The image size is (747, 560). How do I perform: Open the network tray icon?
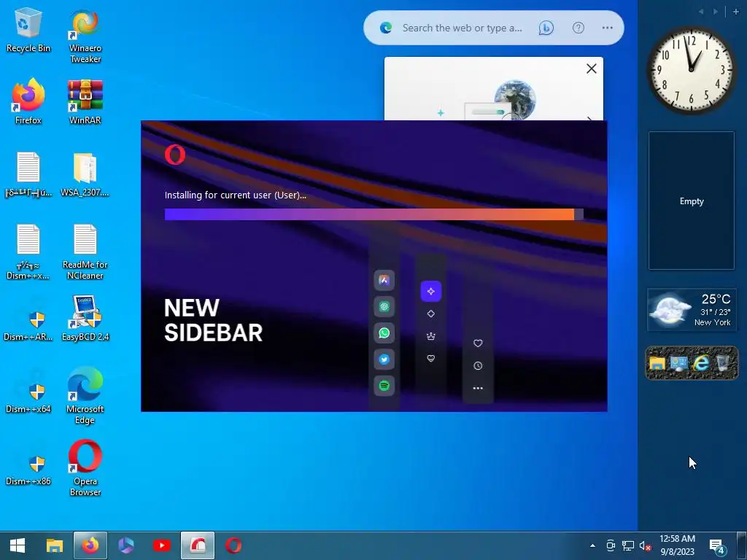pos(628,545)
